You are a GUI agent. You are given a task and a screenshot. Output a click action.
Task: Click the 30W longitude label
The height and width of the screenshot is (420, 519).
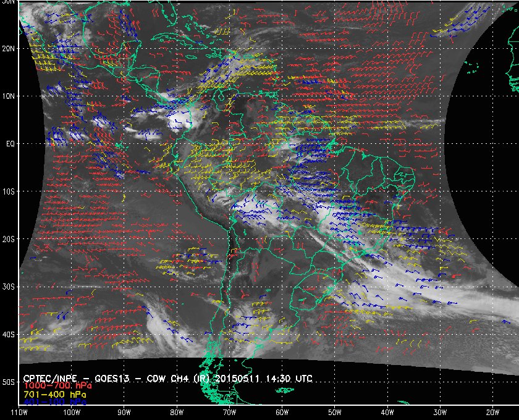click(440, 413)
